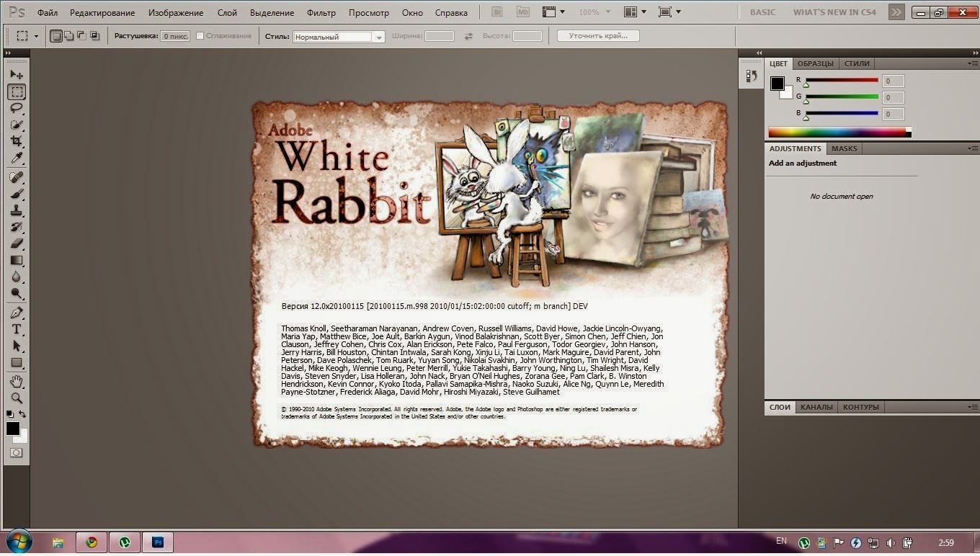The width and height of the screenshot is (980, 556).
Task: Select the Dodge tool
Action: 17,293
